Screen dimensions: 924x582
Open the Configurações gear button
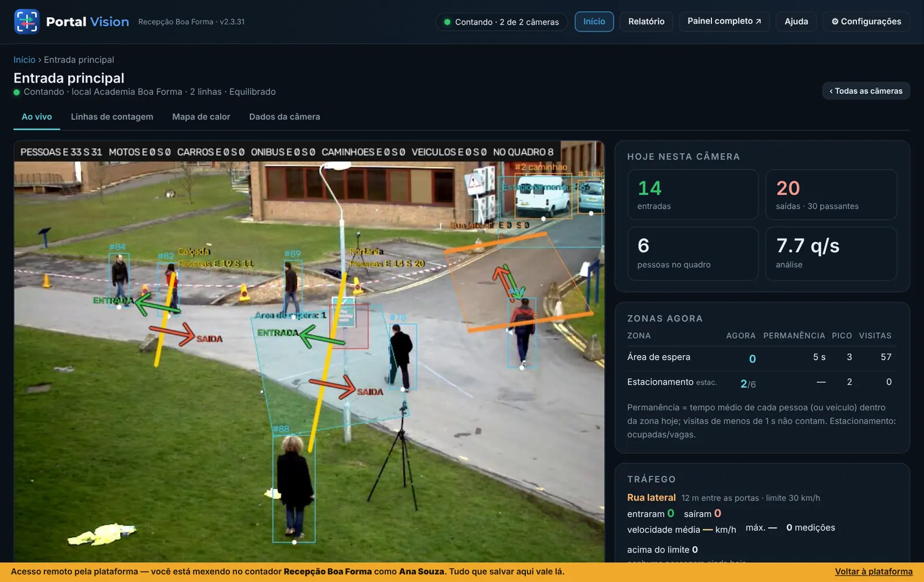866,21
